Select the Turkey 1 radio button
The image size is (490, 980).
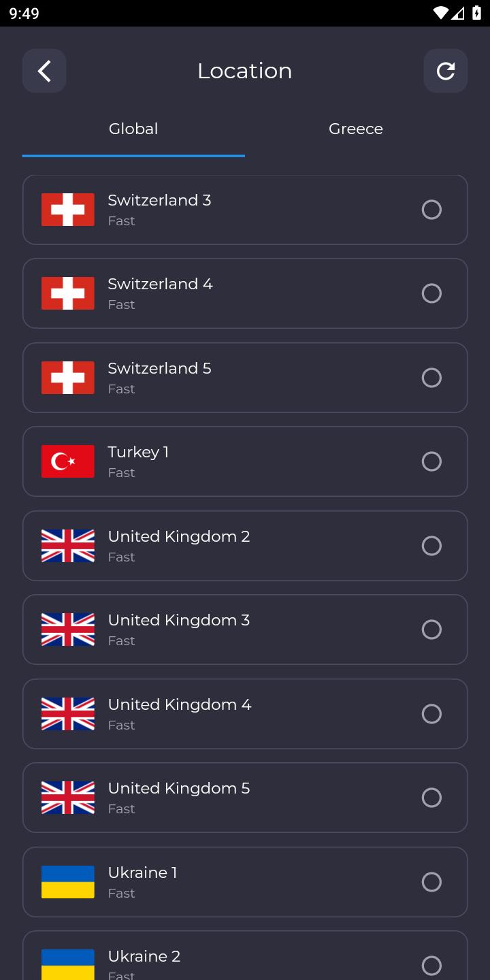point(431,461)
